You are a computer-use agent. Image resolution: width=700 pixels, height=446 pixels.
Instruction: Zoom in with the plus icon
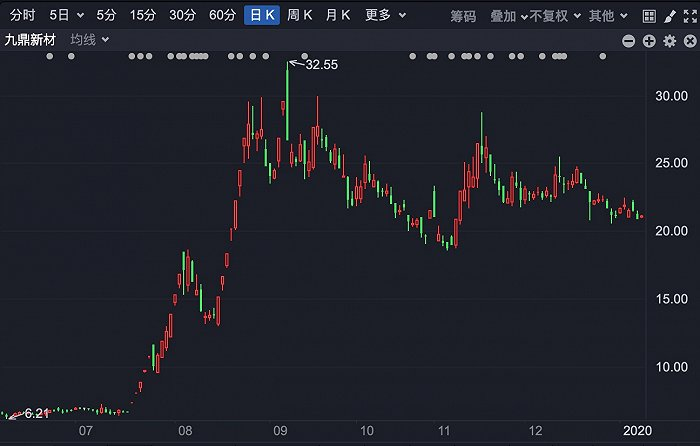pos(649,41)
